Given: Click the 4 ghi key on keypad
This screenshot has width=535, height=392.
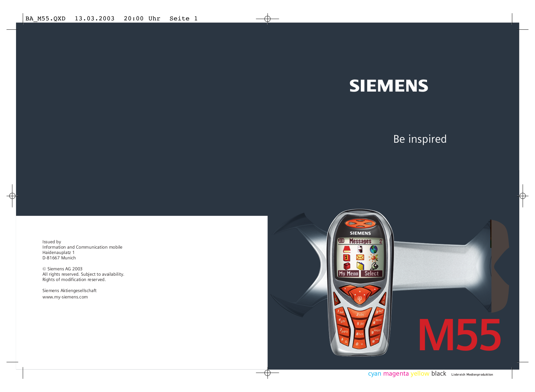Looking at the screenshot, I should pyautogui.click(x=342, y=320).
